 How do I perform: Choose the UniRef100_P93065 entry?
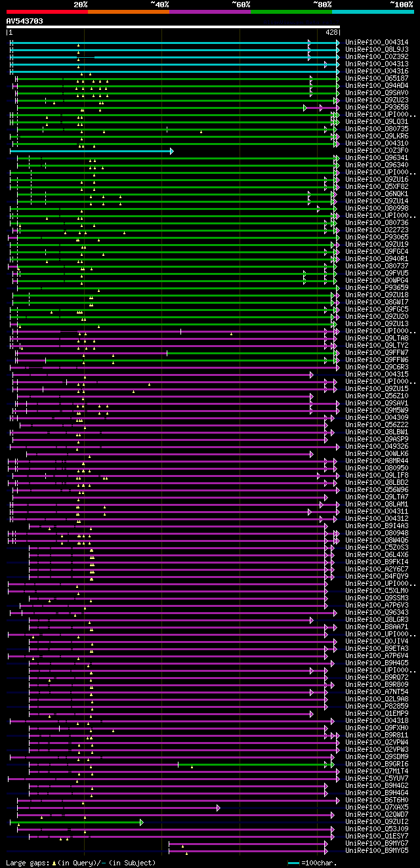(x=377, y=238)
